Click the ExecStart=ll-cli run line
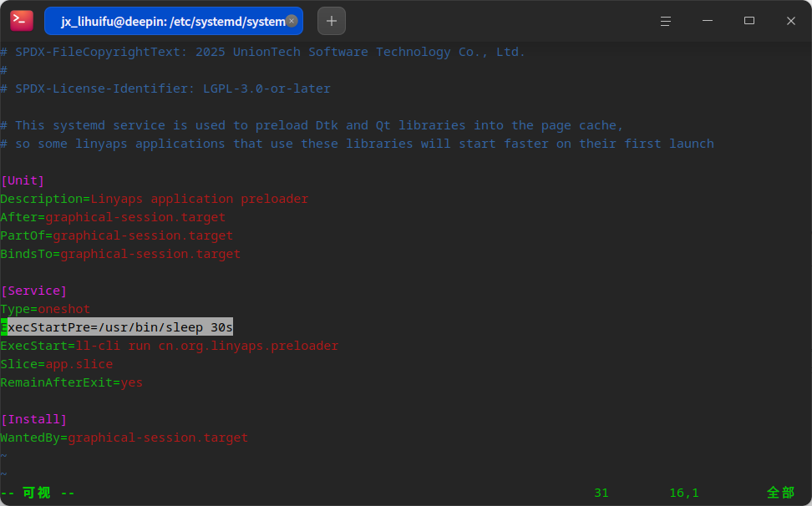This screenshot has width=812, height=506. click(x=170, y=346)
